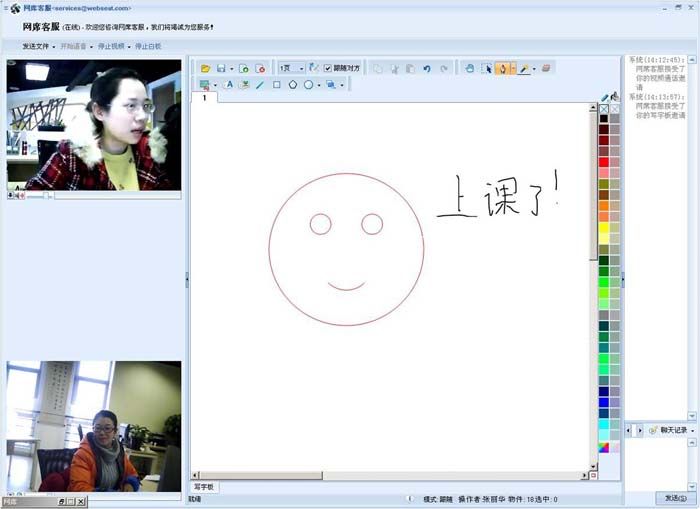Click the fill bucket icon above palette
Image resolution: width=700 pixels, height=509 pixels.
click(615, 97)
